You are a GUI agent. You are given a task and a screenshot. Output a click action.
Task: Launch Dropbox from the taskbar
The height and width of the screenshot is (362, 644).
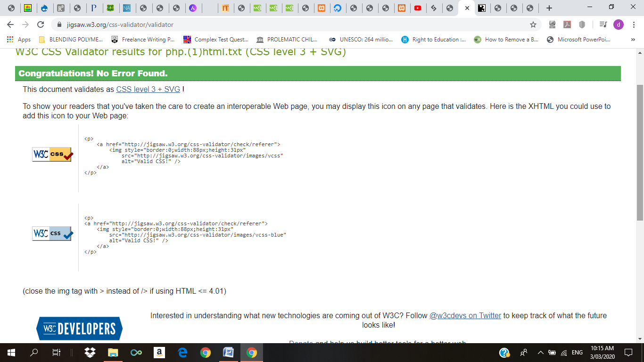90,353
